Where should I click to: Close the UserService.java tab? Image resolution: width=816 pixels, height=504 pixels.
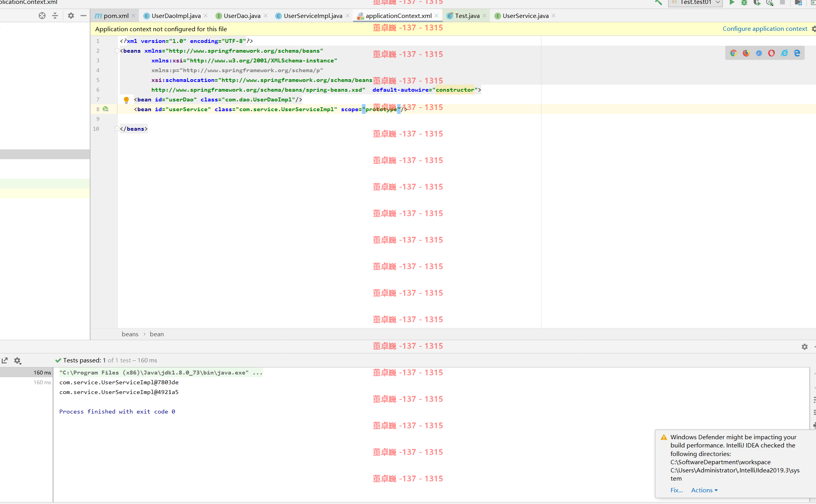pyautogui.click(x=553, y=16)
